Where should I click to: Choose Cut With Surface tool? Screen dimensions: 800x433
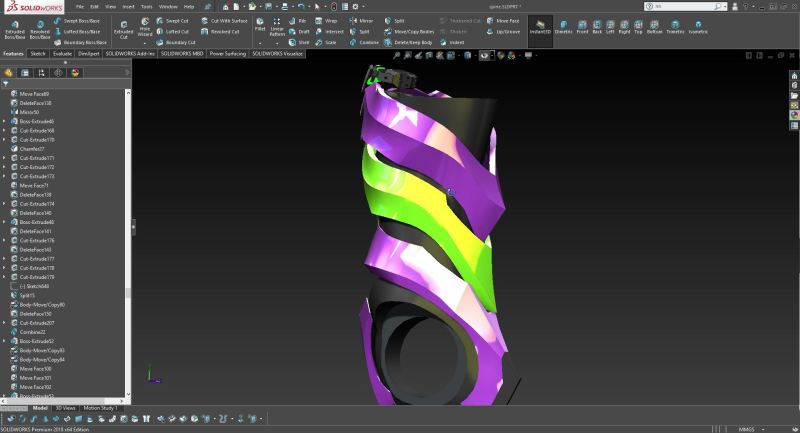[x=224, y=21]
